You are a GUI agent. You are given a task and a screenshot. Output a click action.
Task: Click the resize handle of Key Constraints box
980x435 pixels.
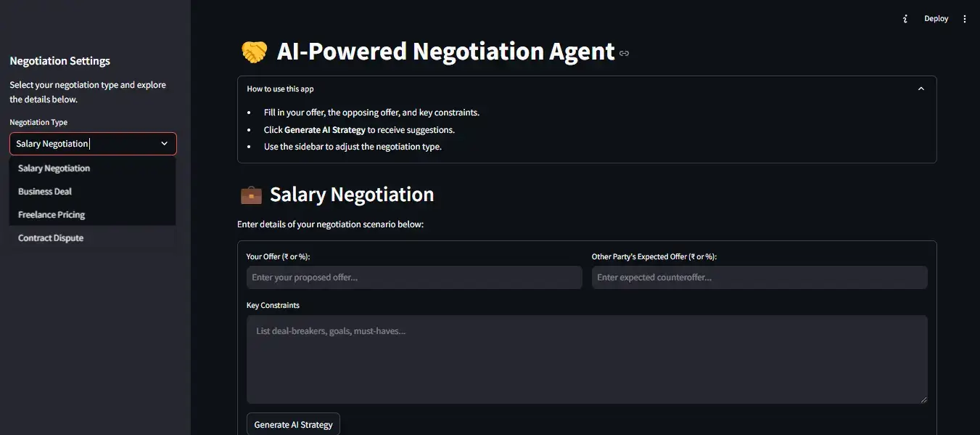click(x=923, y=399)
